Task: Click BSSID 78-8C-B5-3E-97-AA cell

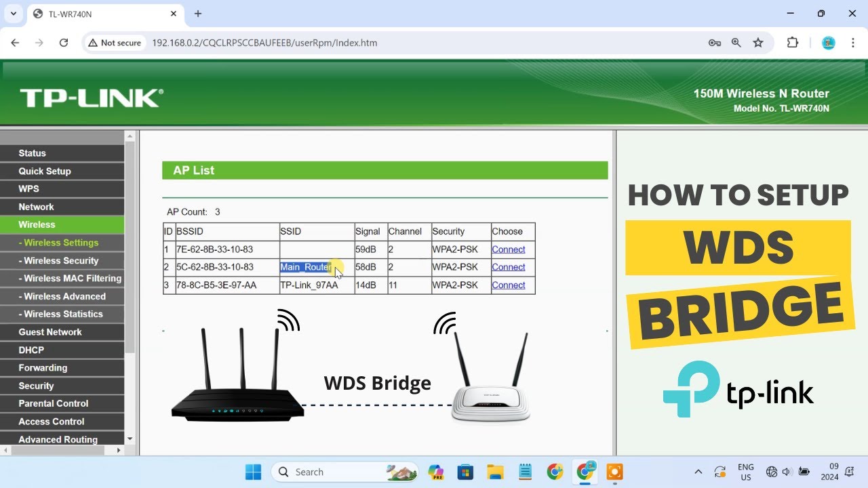Action: click(227, 285)
